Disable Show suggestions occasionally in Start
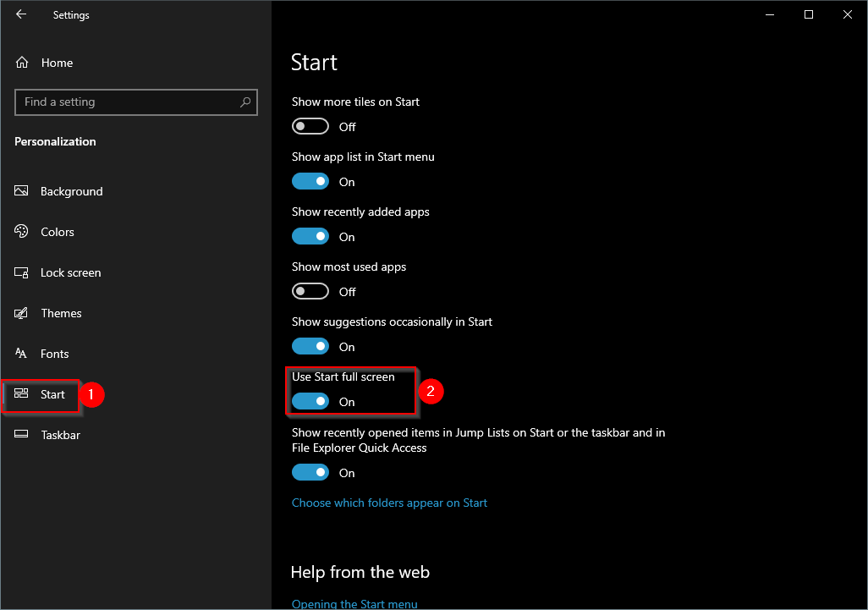The image size is (868, 610). 310,346
